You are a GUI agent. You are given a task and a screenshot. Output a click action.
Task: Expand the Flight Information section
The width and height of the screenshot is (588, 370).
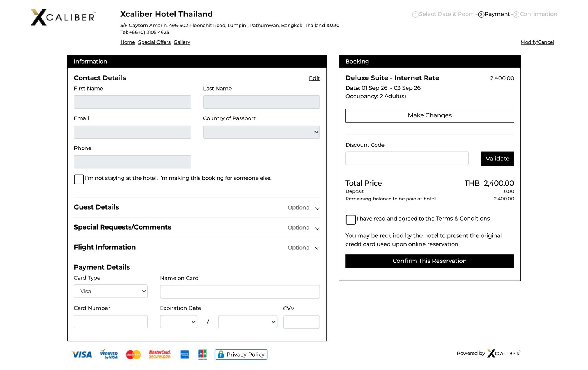(x=197, y=247)
